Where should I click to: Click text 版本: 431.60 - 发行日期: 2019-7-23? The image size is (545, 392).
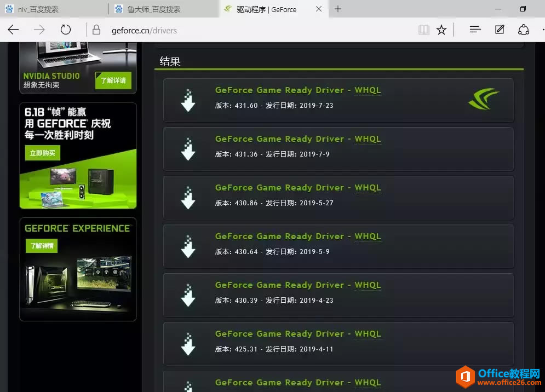274,105
